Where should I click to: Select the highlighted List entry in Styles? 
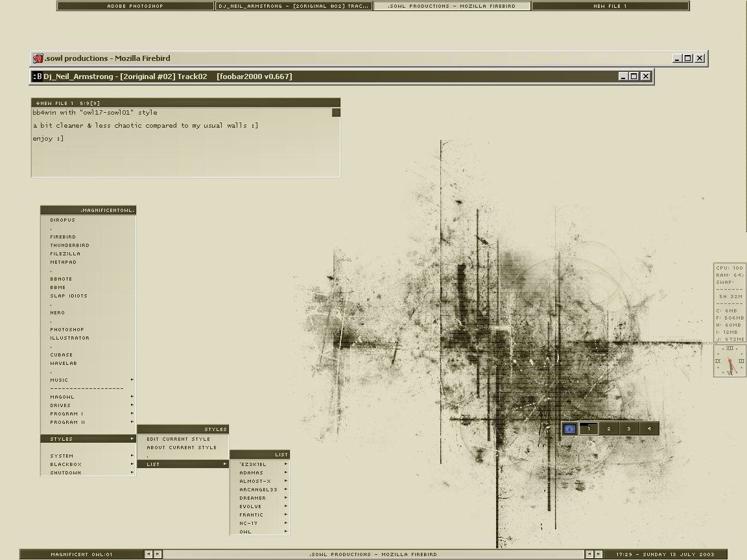pos(183,464)
